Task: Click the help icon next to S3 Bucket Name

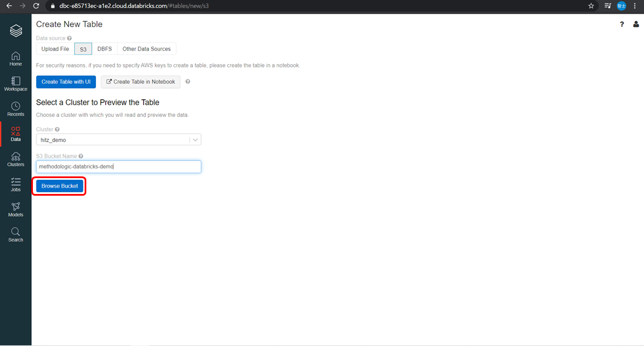Action: 81,156
